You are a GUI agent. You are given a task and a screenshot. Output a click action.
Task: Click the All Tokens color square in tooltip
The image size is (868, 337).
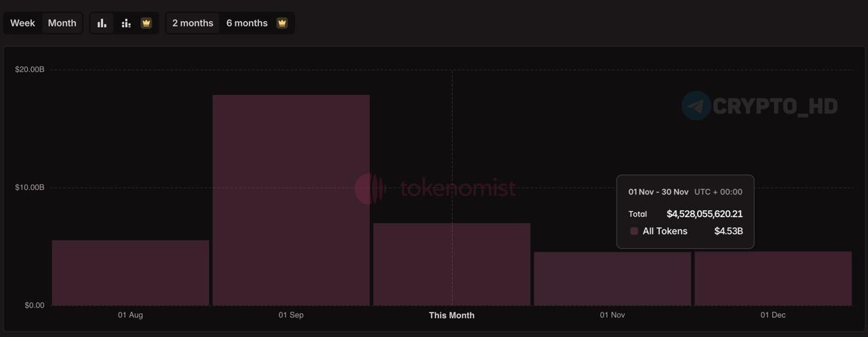pos(634,231)
